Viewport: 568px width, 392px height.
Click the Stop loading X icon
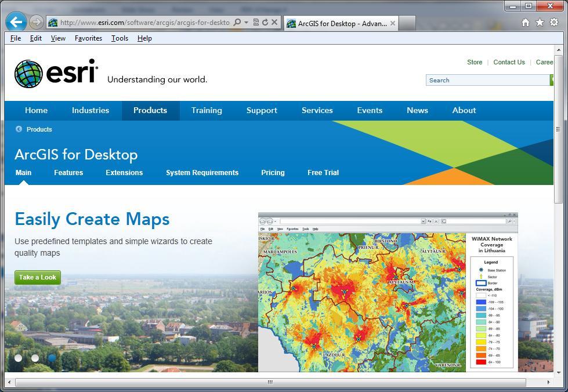click(x=274, y=23)
